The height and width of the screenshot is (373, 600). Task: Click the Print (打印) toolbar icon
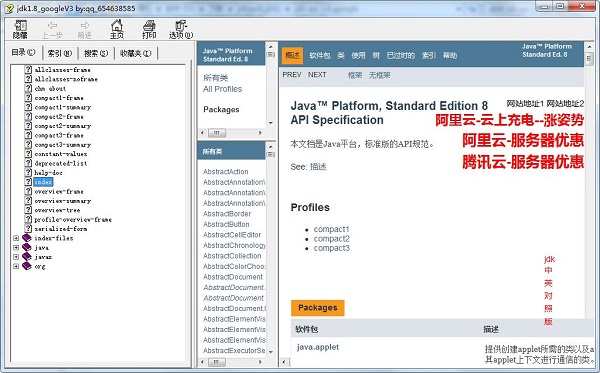click(149, 29)
